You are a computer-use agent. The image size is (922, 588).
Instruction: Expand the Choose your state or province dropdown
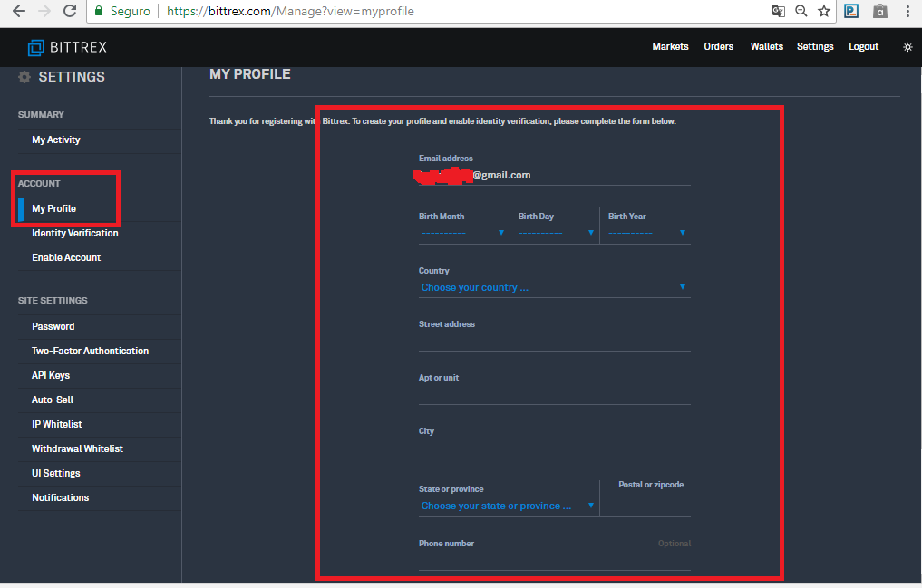[x=508, y=506]
